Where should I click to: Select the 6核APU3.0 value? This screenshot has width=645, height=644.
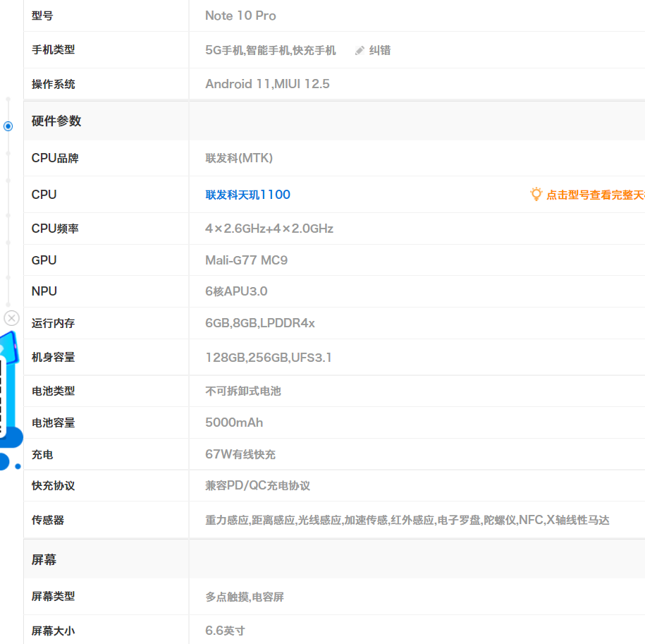coord(236,291)
